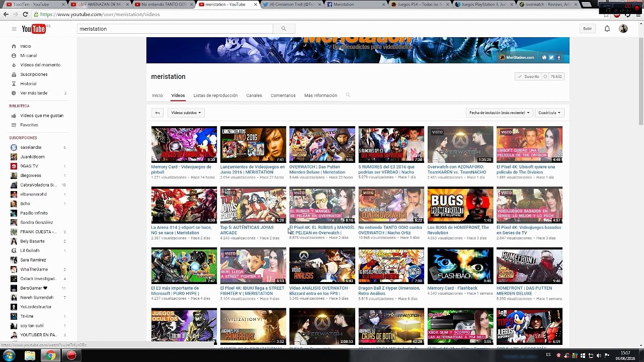
Task: Click the Subir upload button
Action: tap(587, 29)
